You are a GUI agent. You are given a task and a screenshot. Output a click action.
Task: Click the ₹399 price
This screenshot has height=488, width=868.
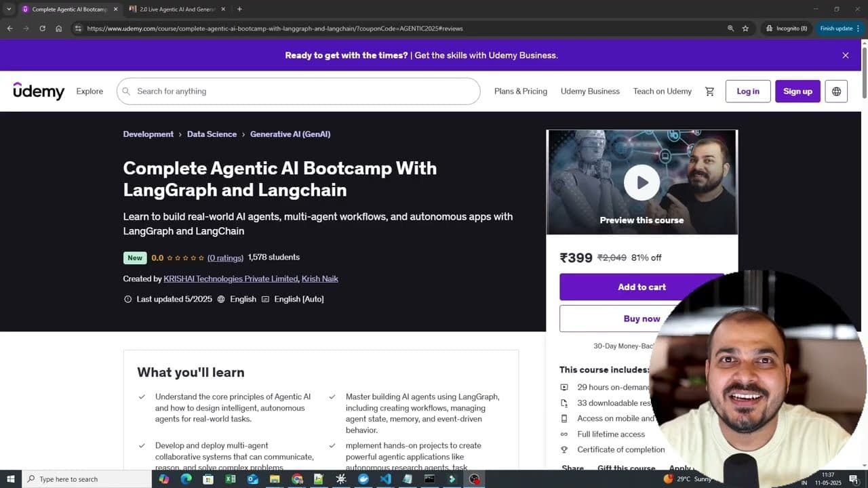pos(576,258)
